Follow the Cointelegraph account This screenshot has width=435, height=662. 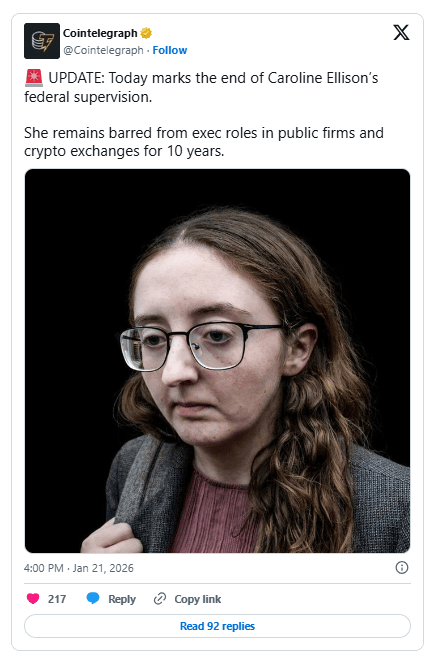tap(170, 50)
